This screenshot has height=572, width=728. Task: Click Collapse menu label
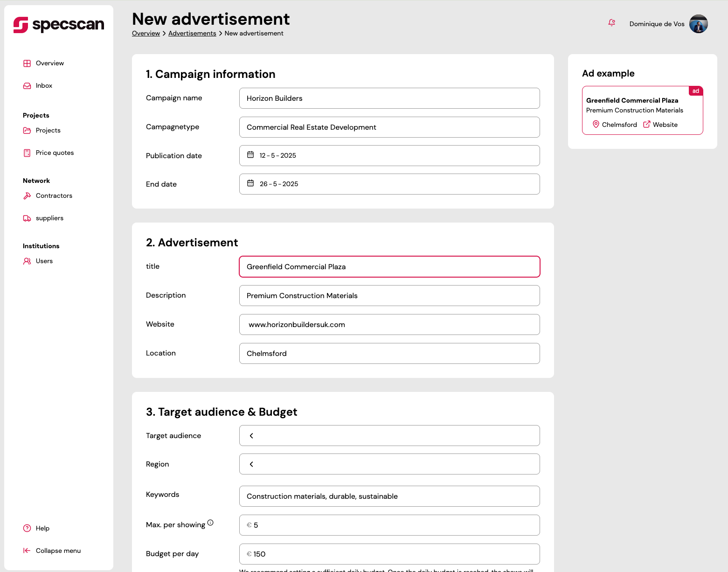pyautogui.click(x=58, y=551)
